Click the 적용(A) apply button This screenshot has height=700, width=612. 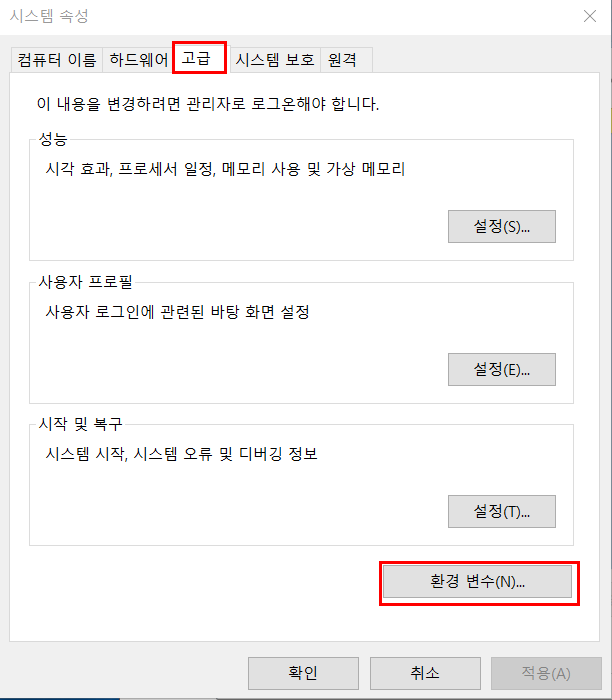tap(546, 673)
